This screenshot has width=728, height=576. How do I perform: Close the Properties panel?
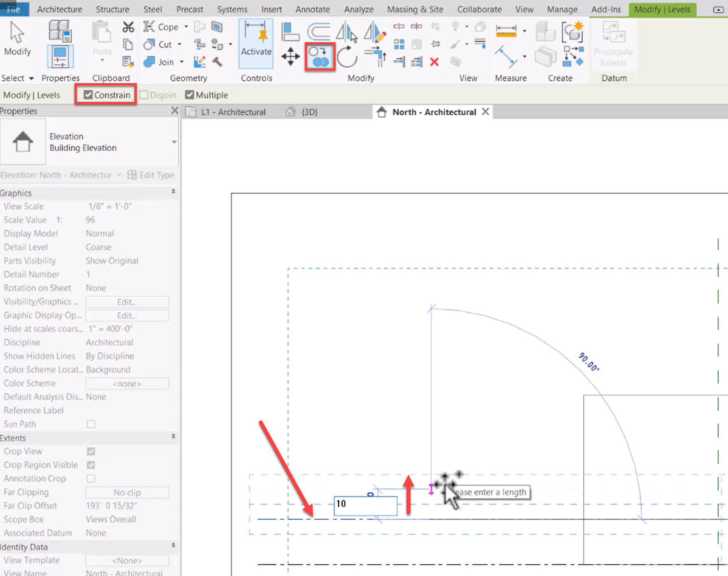(x=175, y=111)
